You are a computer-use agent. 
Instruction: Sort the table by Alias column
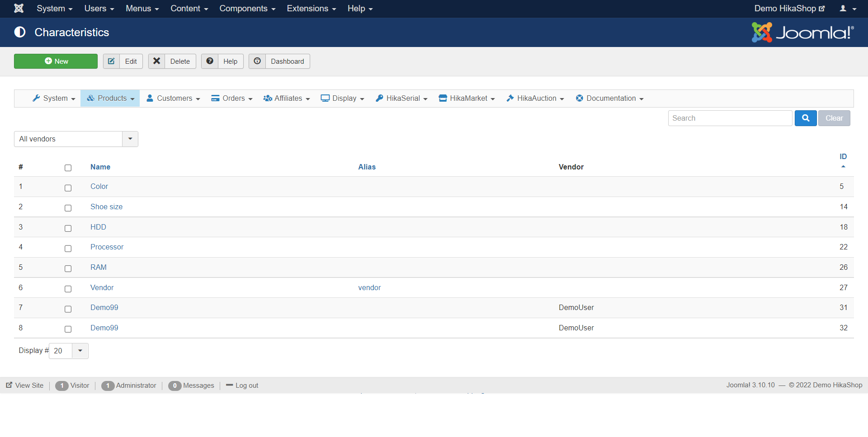(x=367, y=167)
